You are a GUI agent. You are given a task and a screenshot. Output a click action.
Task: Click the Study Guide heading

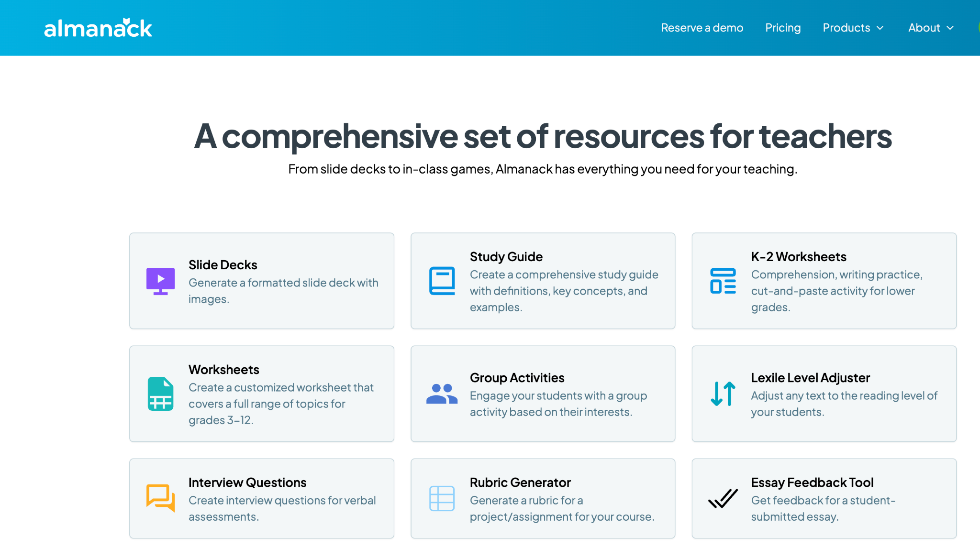coord(506,257)
